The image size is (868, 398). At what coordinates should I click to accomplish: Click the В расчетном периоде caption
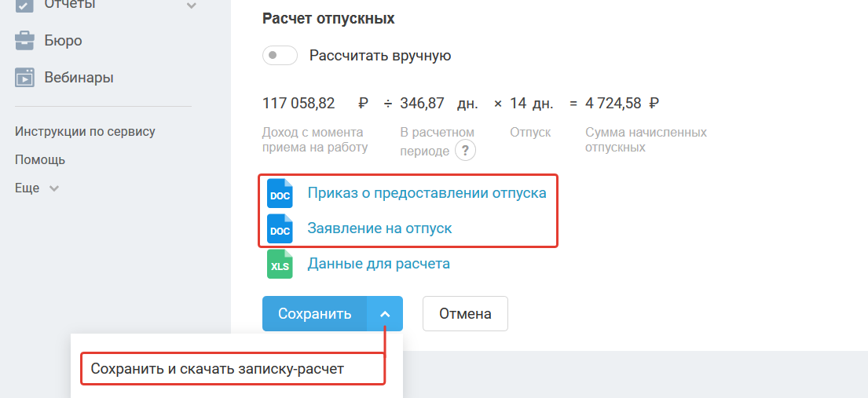[x=438, y=142]
